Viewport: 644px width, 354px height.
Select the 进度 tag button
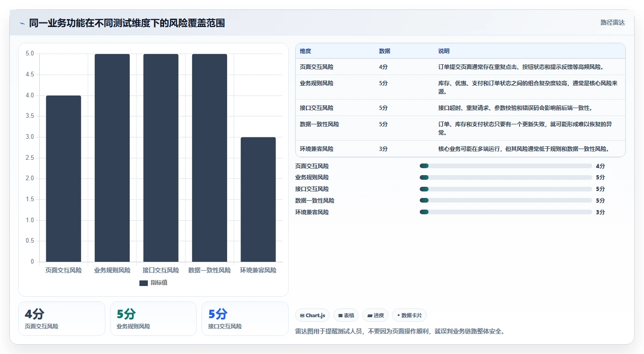point(375,315)
